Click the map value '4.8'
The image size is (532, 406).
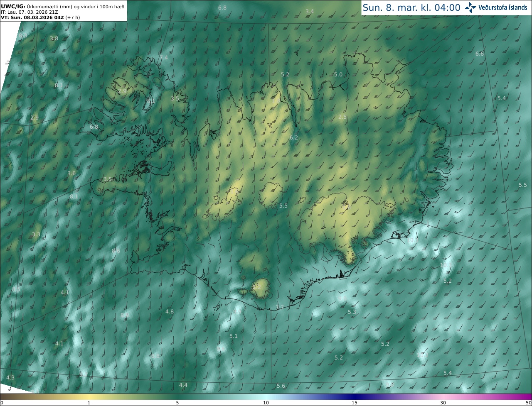click(170, 311)
